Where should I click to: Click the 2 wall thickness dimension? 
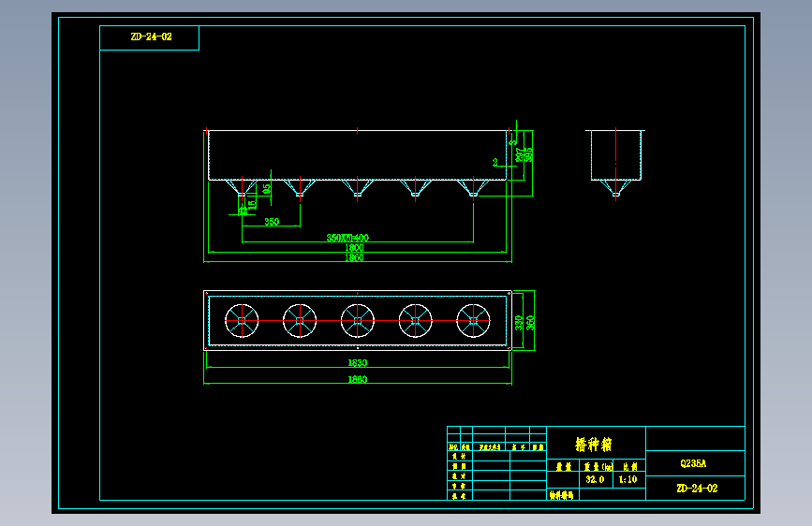click(x=495, y=162)
